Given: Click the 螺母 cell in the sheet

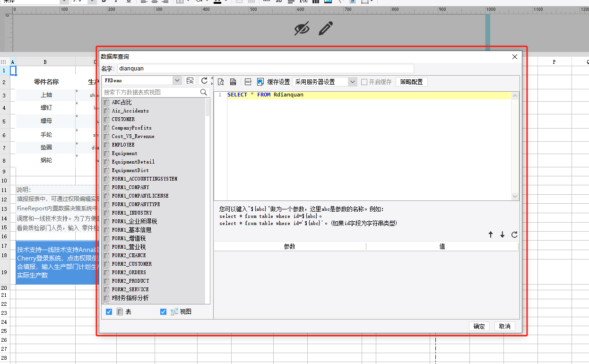Looking at the screenshot, I should tap(46, 121).
